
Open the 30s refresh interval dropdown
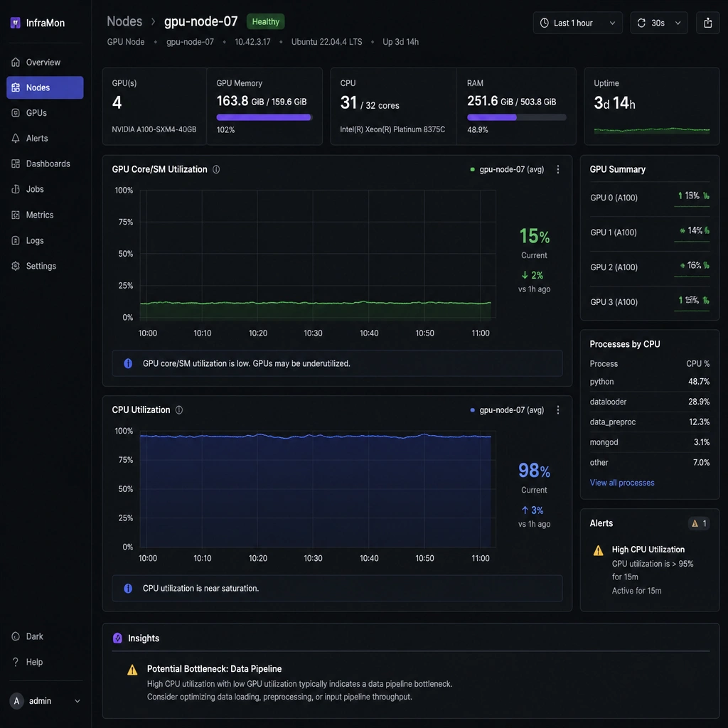pyautogui.click(x=659, y=23)
